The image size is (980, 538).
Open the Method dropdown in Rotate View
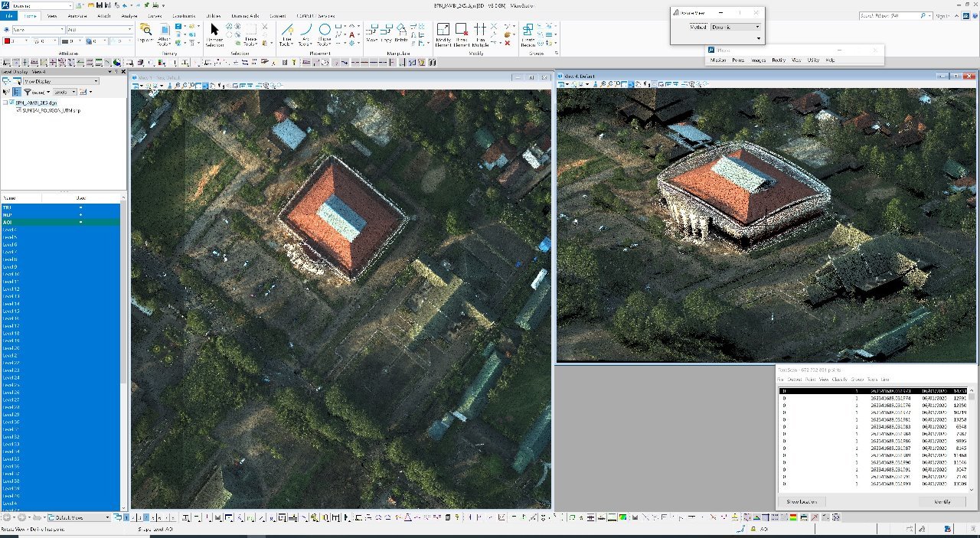(x=735, y=27)
